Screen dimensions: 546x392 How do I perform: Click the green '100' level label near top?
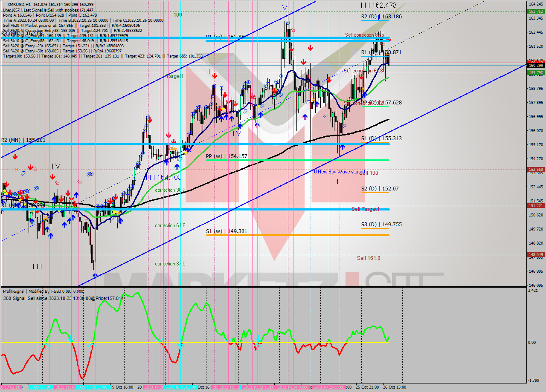click(x=177, y=15)
